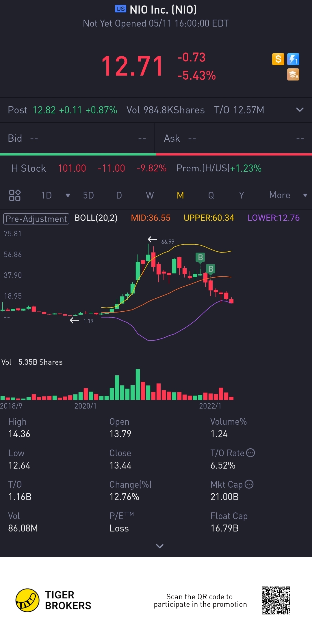Tap the 2022/1 date axis label
The width and height of the screenshot is (312, 644).
210,406
